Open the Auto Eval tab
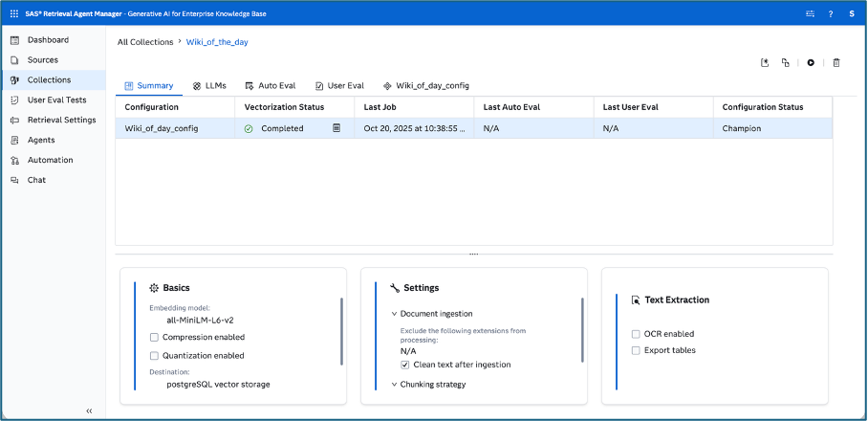The height and width of the screenshot is (421, 868). [271, 86]
